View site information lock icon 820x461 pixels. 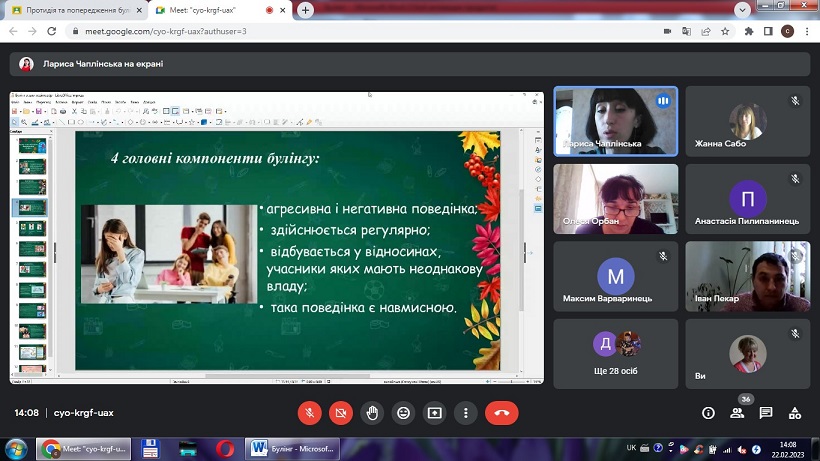pos(75,31)
